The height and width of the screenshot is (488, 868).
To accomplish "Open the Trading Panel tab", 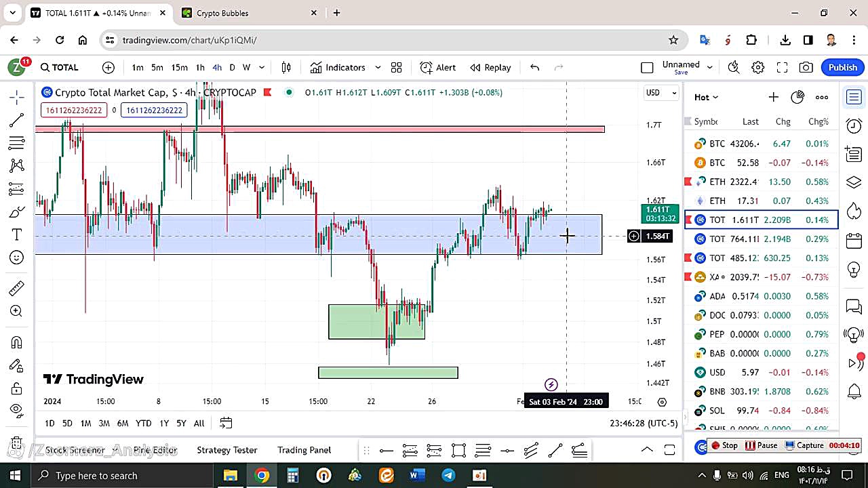I will pyautogui.click(x=304, y=450).
